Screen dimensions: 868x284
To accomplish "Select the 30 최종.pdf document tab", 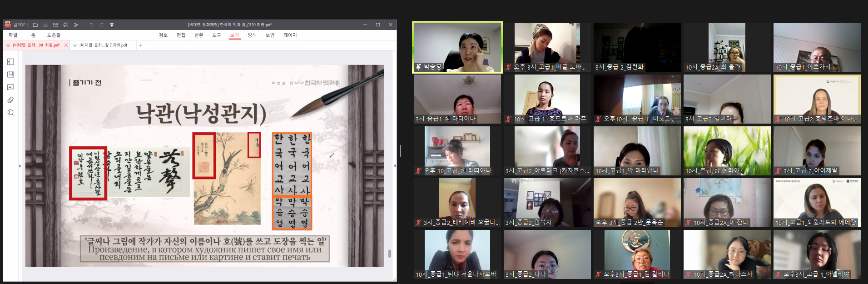I will (36, 45).
